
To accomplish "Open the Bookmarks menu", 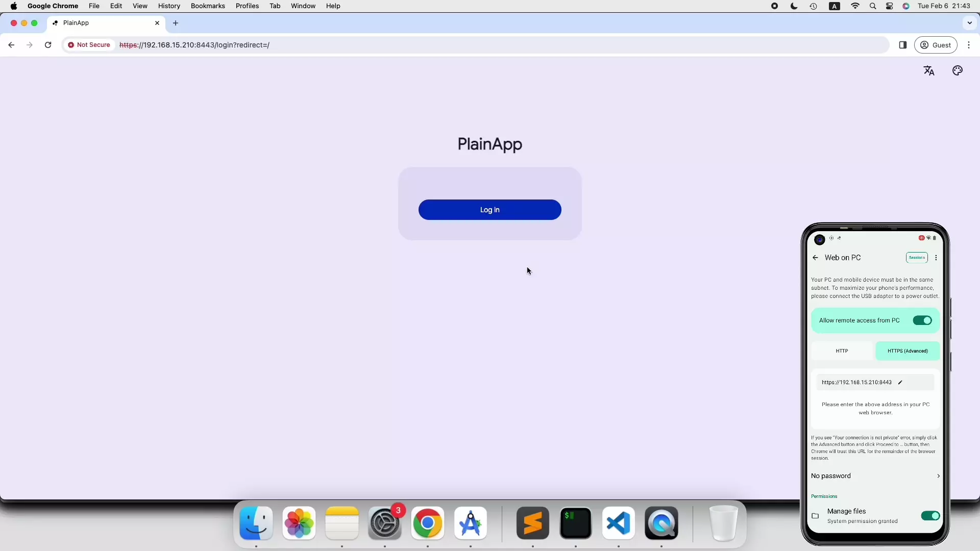I will (x=208, y=6).
